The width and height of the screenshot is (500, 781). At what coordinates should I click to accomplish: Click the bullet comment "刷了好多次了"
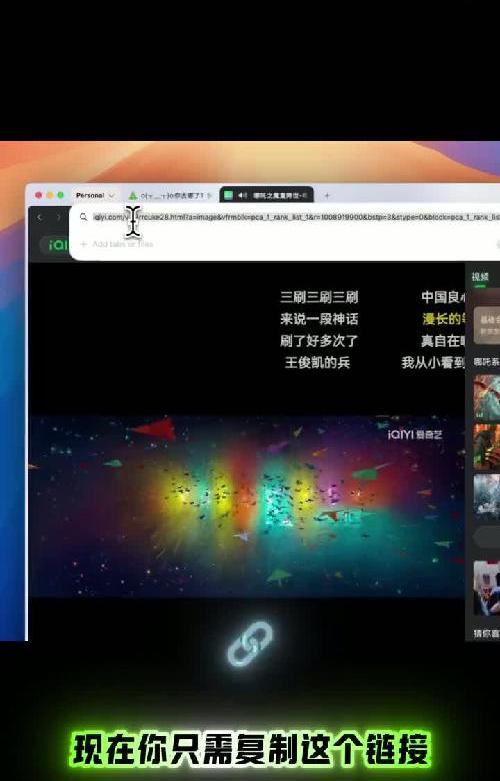click(x=319, y=341)
